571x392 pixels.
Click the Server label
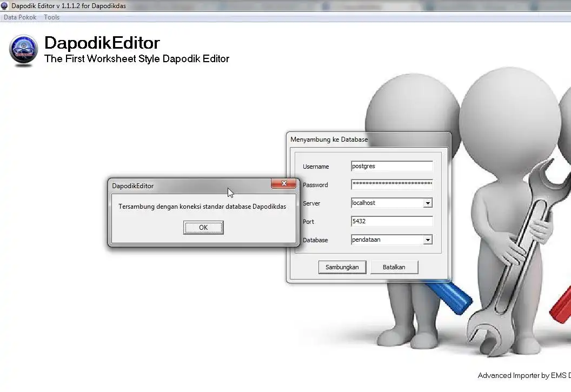pyautogui.click(x=311, y=203)
